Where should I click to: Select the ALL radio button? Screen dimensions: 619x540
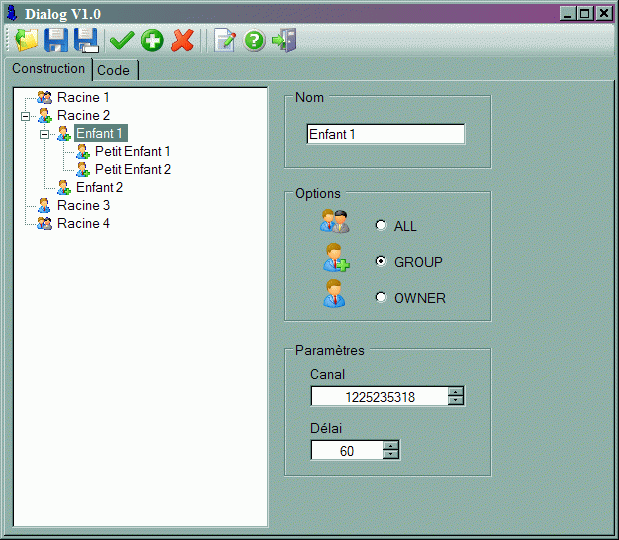click(381, 225)
